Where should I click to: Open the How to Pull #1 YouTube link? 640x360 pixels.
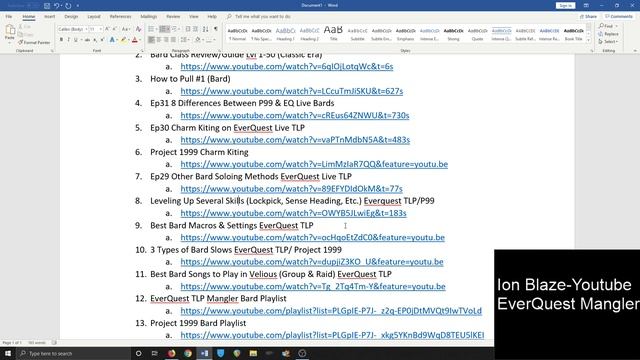(x=292, y=91)
